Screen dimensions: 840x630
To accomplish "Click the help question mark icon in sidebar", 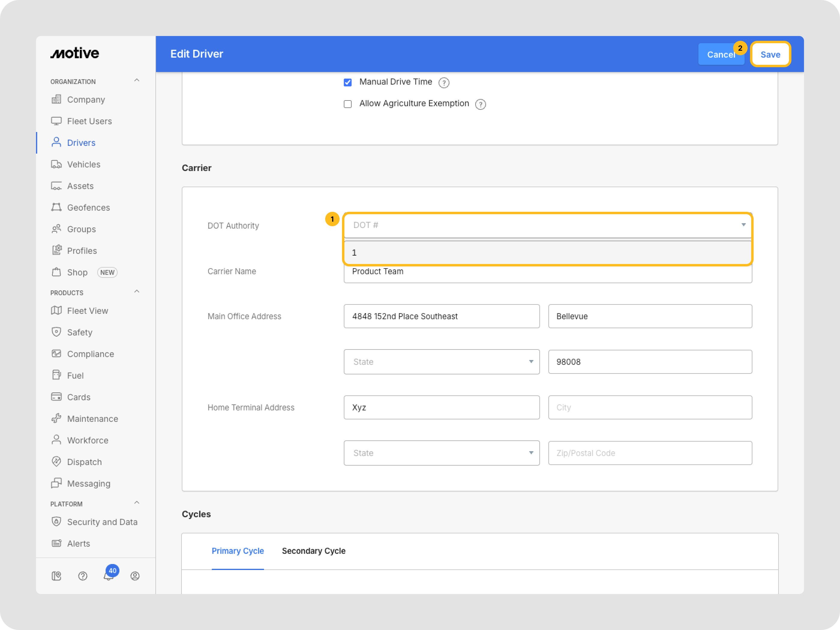I will [82, 576].
